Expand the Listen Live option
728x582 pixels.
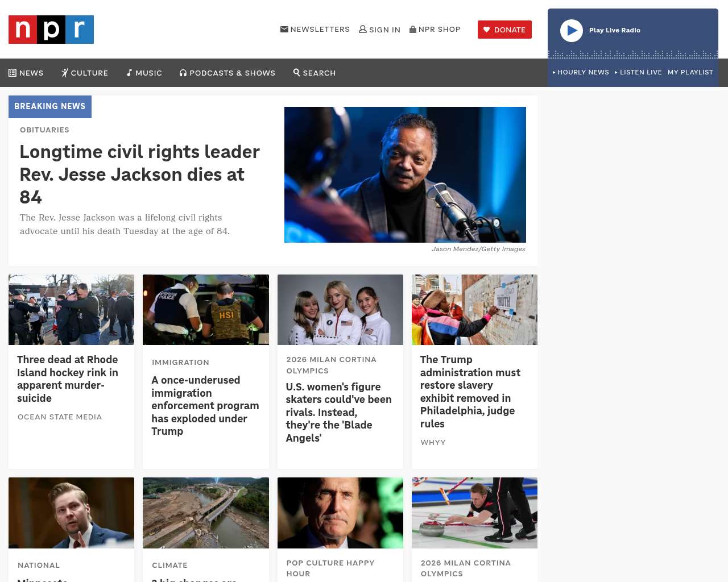click(x=638, y=72)
